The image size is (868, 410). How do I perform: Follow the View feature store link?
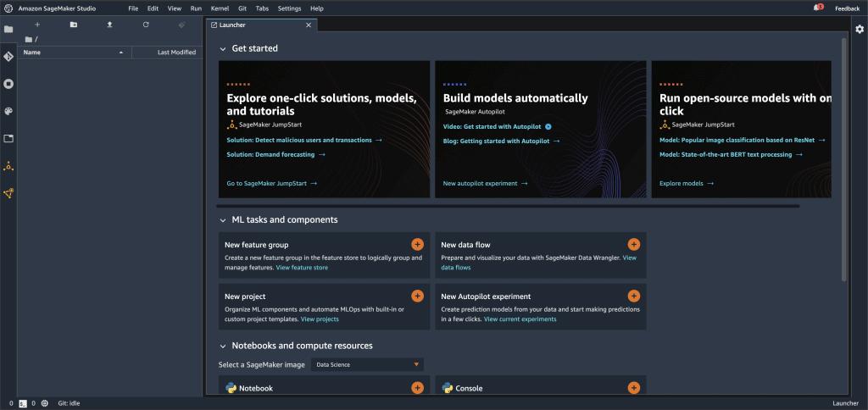[302, 268]
